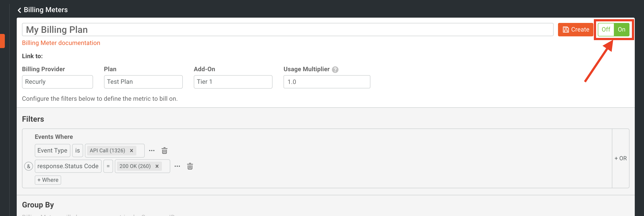This screenshot has width=644, height=216.
Task: Switch the billing meter to On
Action: 622,30
